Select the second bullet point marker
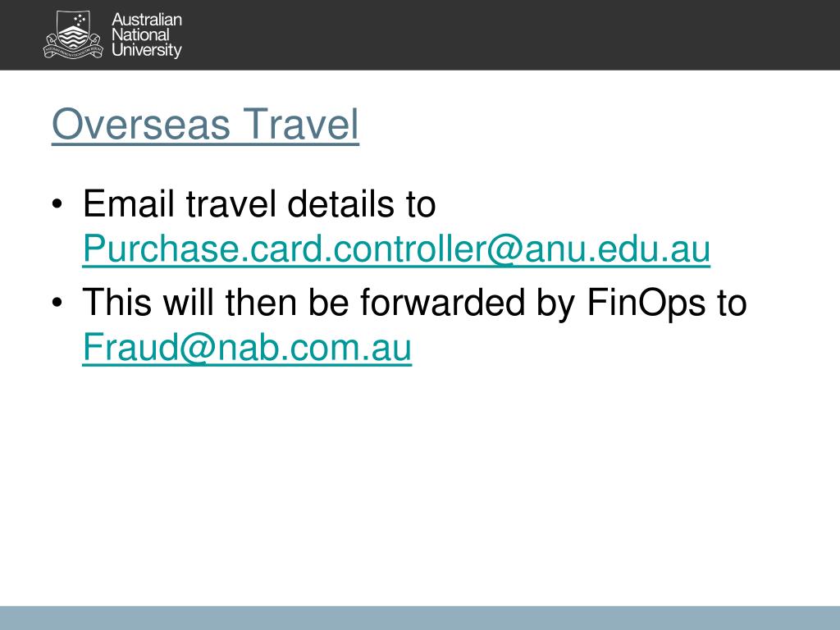The height and width of the screenshot is (630, 840). [57, 303]
